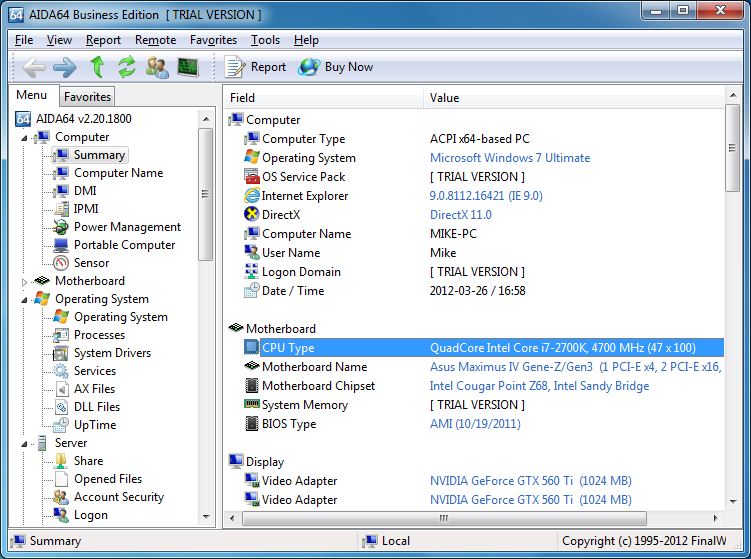
Task: Switch to the Menu tab
Action: pyautogui.click(x=32, y=95)
